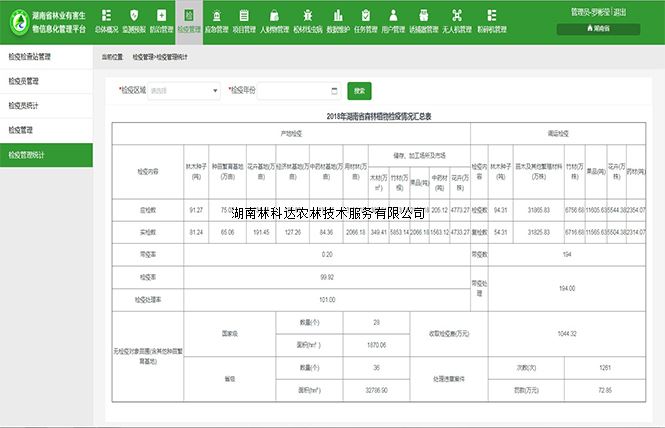This screenshot has height=428, width=665.
Task: Select 检疫检查站管理 in the sidebar
Action: [46, 56]
